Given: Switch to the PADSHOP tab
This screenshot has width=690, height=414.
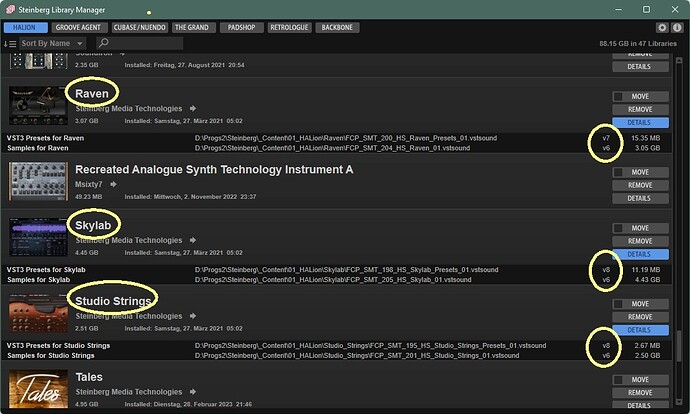Looking at the screenshot, I should 241,27.
